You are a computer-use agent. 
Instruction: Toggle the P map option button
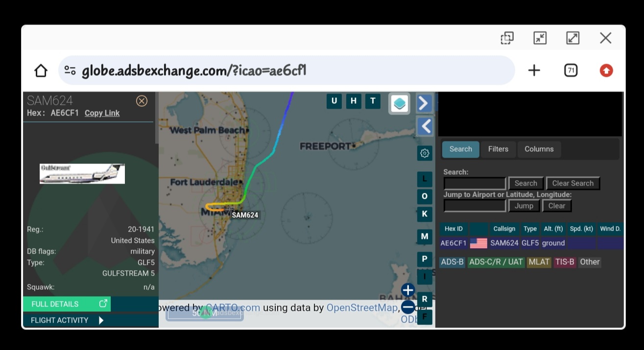pyautogui.click(x=425, y=259)
